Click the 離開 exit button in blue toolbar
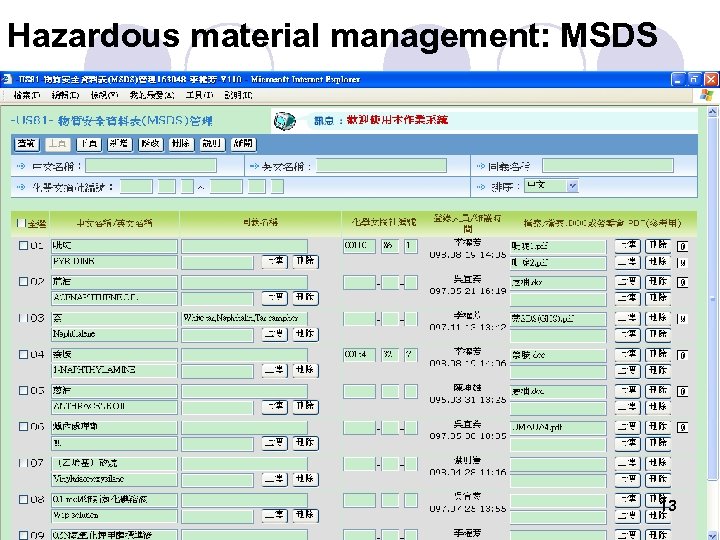Screen dimensions: 720x540 tap(243, 144)
